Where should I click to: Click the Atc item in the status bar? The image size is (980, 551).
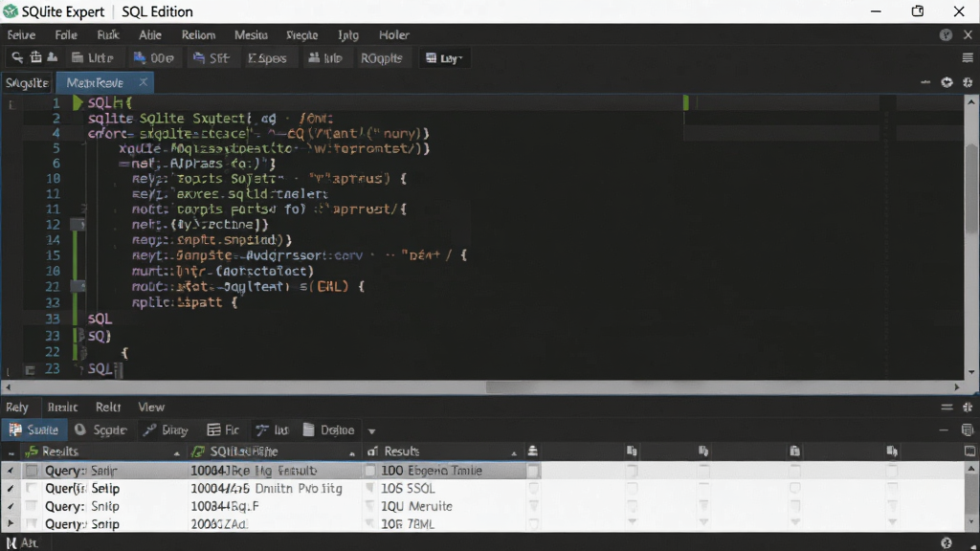22,543
